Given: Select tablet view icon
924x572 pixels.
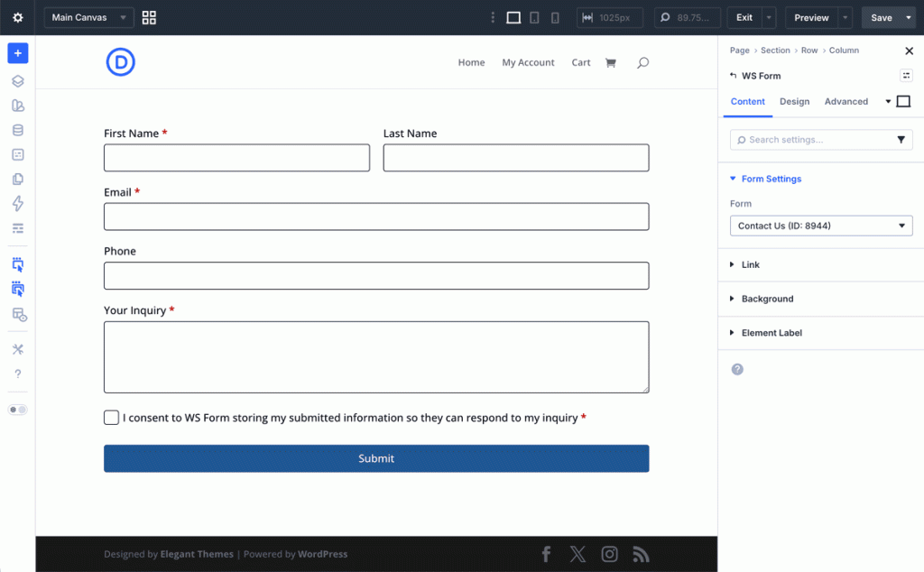Looking at the screenshot, I should point(534,18).
